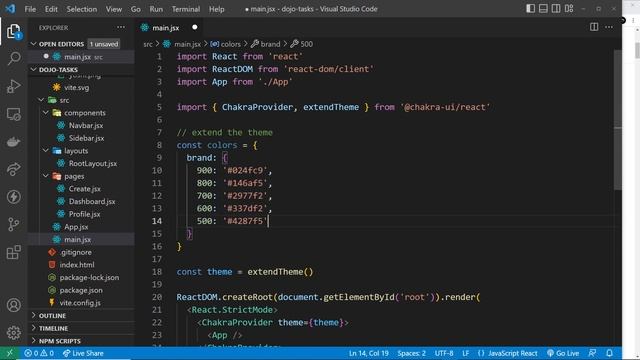The image size is (640, 360).
Task: Click the editor vertical scrollbar
Action: pyautogui.click(x=618, y=120)
